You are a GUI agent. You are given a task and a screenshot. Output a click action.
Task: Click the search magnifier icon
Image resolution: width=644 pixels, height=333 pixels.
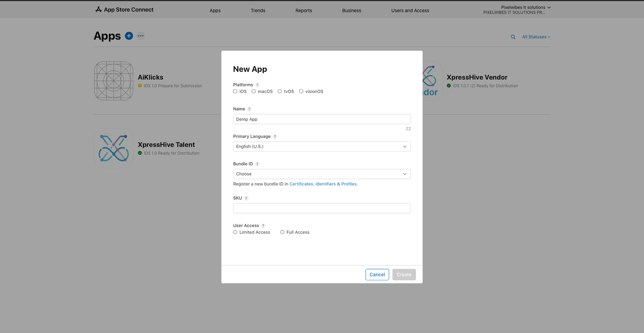click(x=513, y=37)
